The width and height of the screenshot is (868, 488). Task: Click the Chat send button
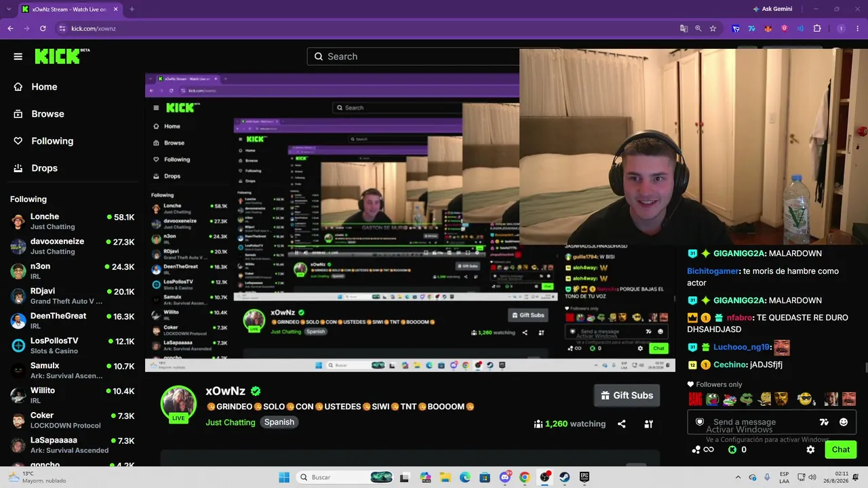pyautogui.click(x=841, y=449)
